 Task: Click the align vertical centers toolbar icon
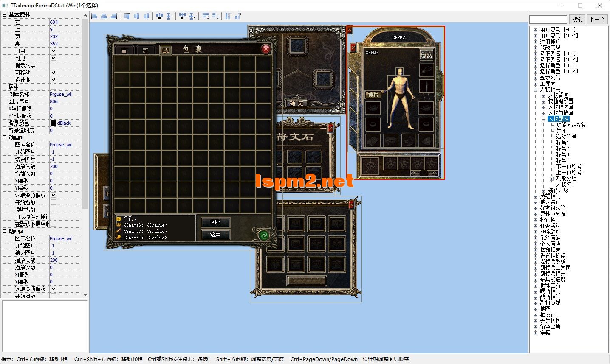coord(136,16)
